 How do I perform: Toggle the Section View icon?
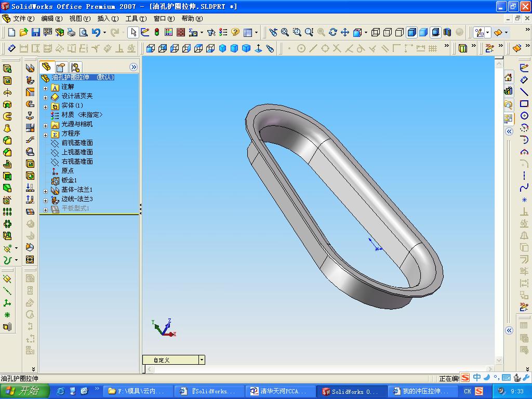447,32
